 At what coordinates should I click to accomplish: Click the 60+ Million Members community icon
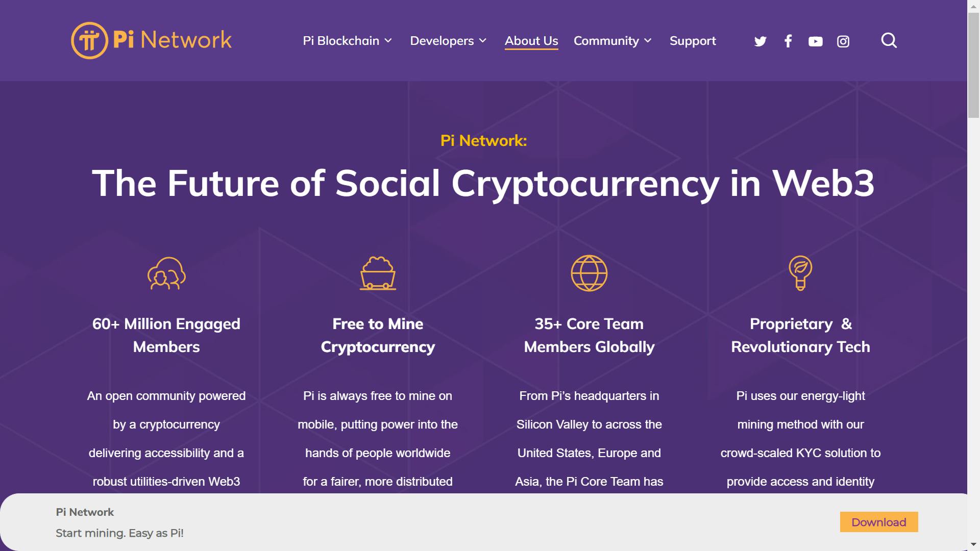point(165,273)
